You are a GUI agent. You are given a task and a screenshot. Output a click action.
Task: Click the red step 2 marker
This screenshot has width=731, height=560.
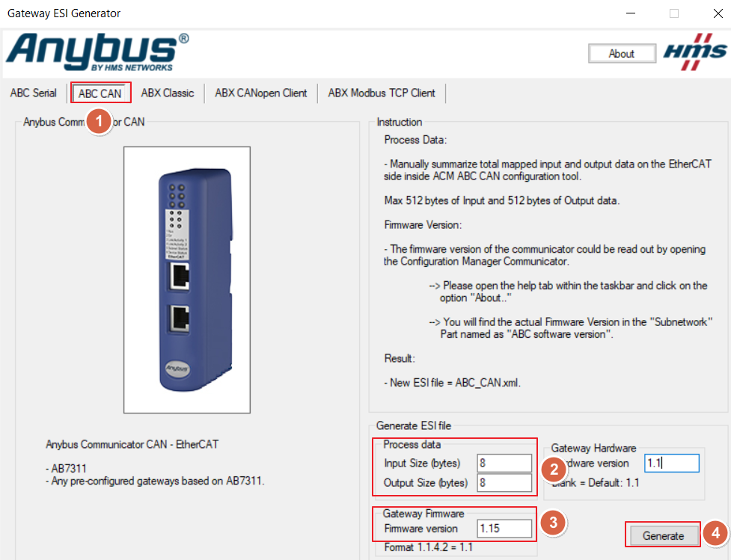[554, 469]
